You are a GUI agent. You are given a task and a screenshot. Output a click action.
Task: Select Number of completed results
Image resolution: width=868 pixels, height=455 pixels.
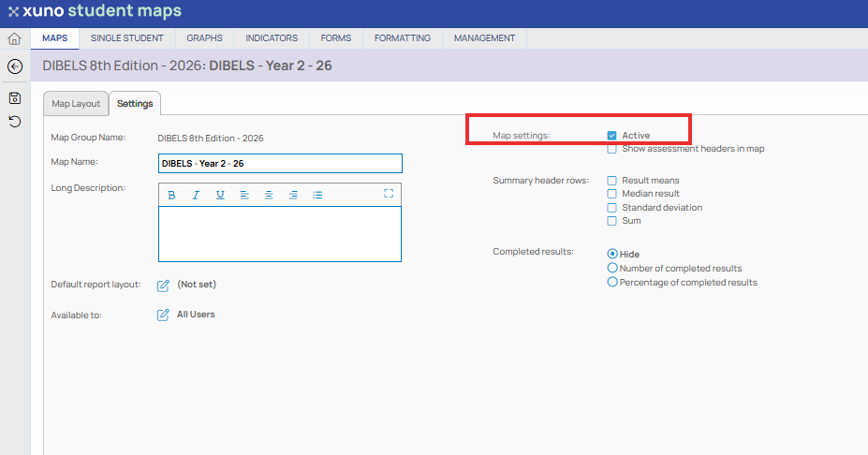612,268
